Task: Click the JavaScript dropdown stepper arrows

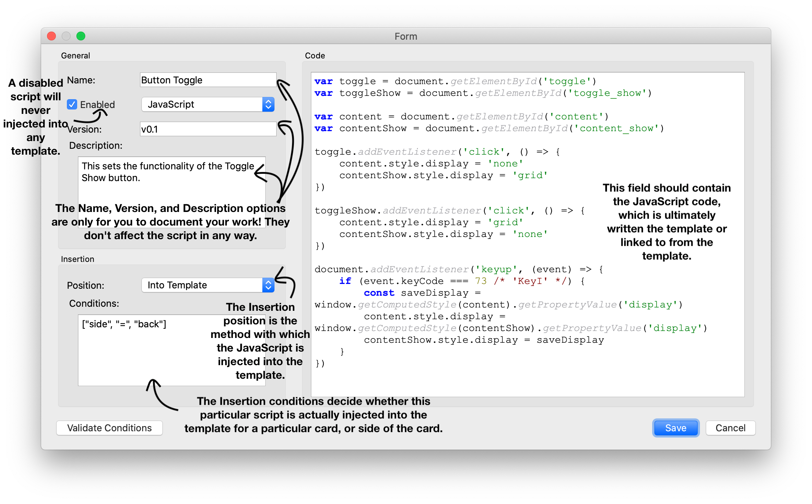Action: pyautogui.click(x=269, y=105)
